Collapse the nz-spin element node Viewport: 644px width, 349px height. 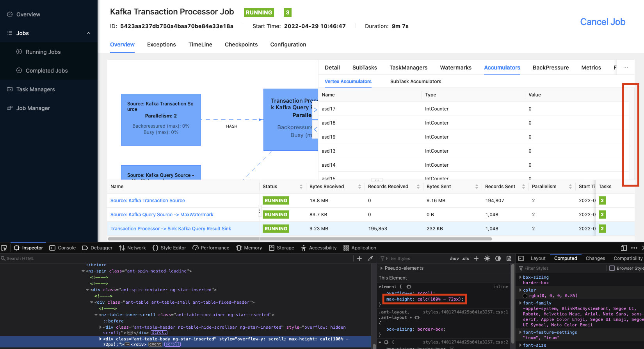click(83, 271)
